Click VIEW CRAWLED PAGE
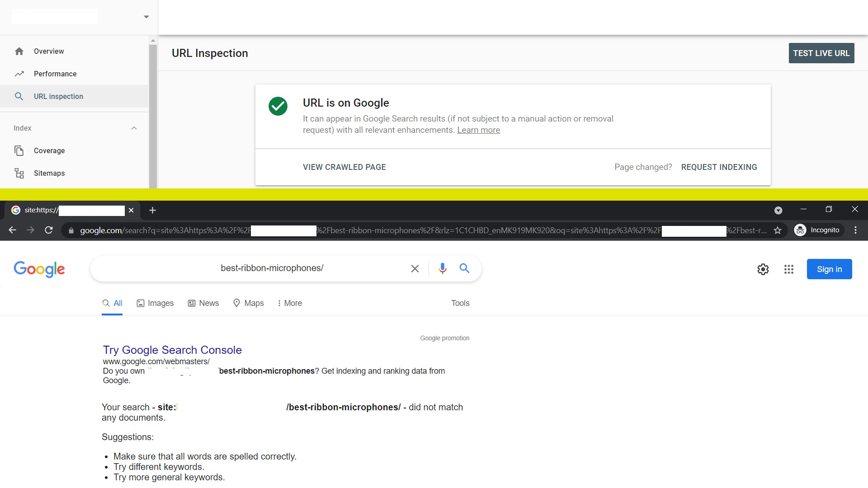Screen dimensions: 868x488 344,167
